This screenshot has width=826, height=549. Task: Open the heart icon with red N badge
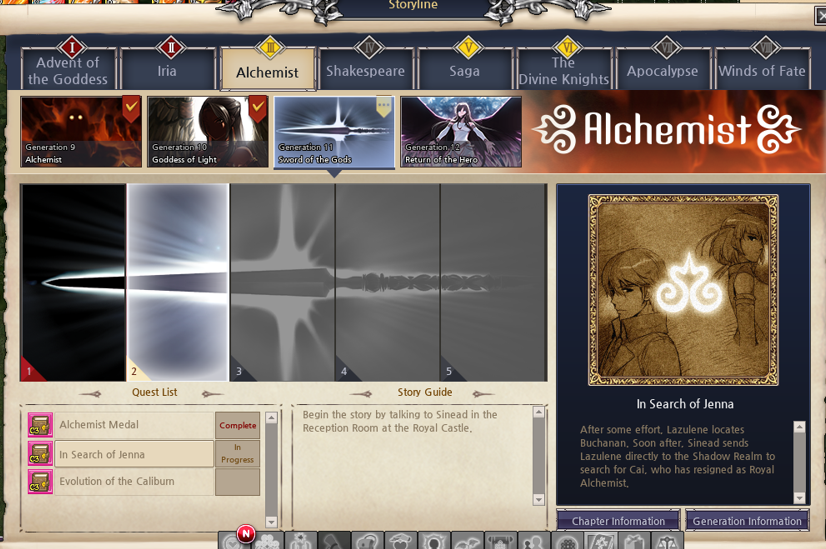[x=234, y=541]
